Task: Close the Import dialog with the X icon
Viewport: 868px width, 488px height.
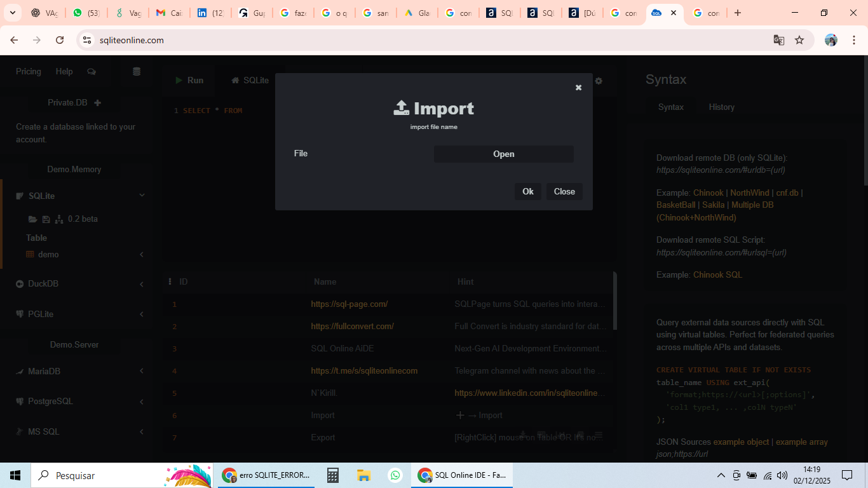Action: pyautogui.click(x=578, y=88)
